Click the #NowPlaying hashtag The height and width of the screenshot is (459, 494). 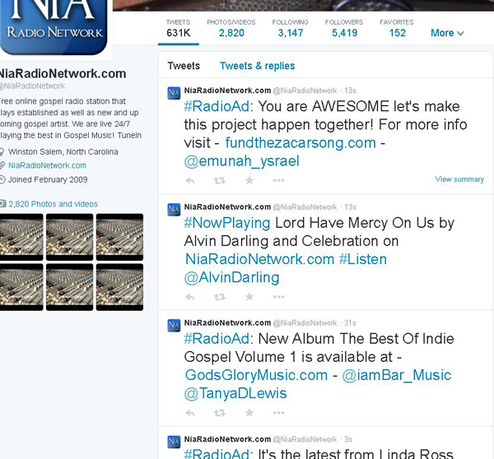point(227,223)
